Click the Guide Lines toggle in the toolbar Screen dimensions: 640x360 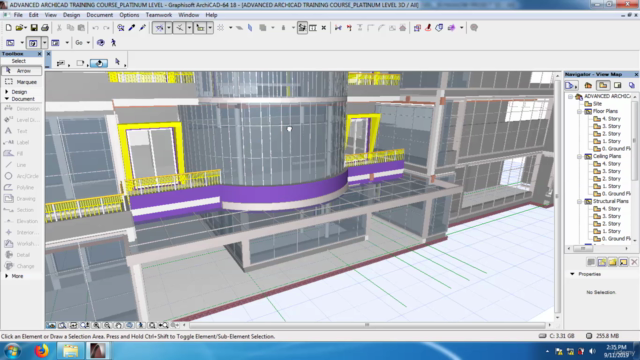[159, 28]
